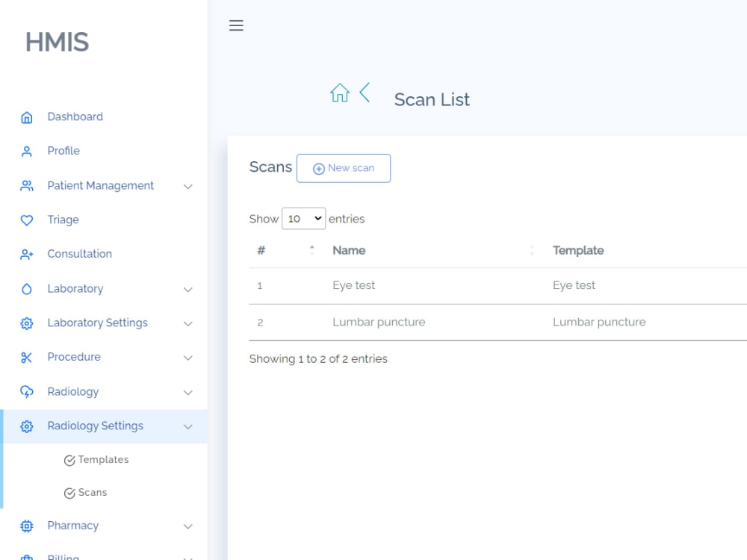Click row number 2 cell
This screenshot has width=747, height=560.
coord(260,323)
